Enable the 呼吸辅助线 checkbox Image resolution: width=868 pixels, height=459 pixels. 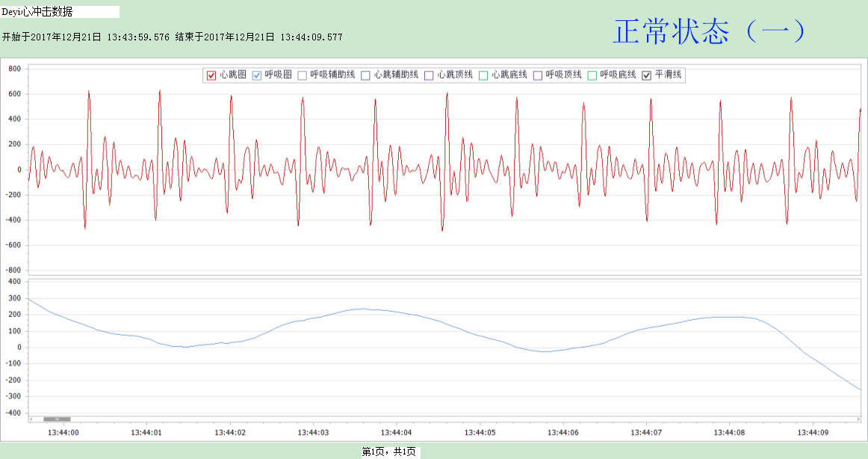pos(303,75)
